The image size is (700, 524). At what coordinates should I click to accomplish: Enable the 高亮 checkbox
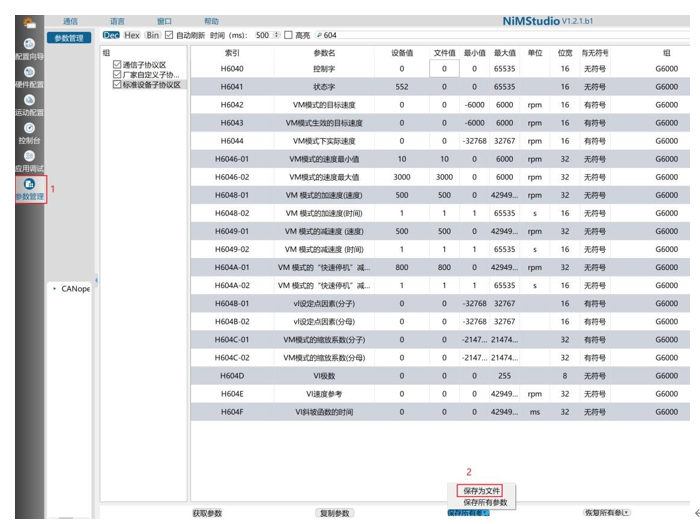click(x=288, y=35)
